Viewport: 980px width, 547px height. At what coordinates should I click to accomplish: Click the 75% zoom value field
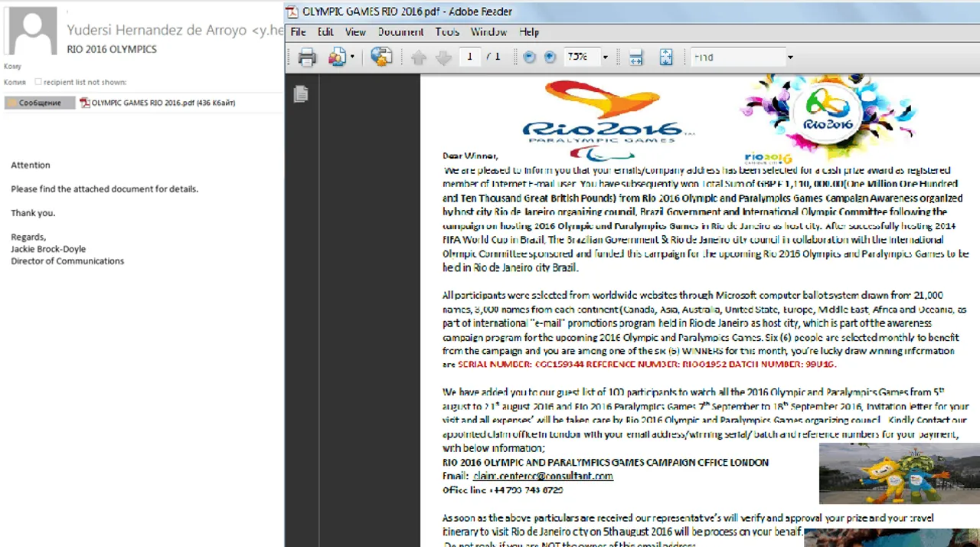click(x=580, y=57)
